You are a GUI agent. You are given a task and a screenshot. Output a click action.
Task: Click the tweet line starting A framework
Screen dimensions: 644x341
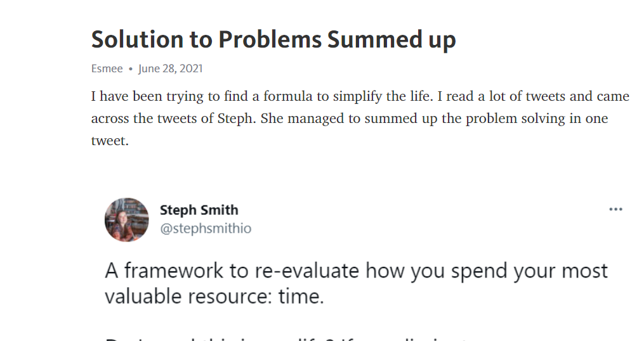(356, 271)
